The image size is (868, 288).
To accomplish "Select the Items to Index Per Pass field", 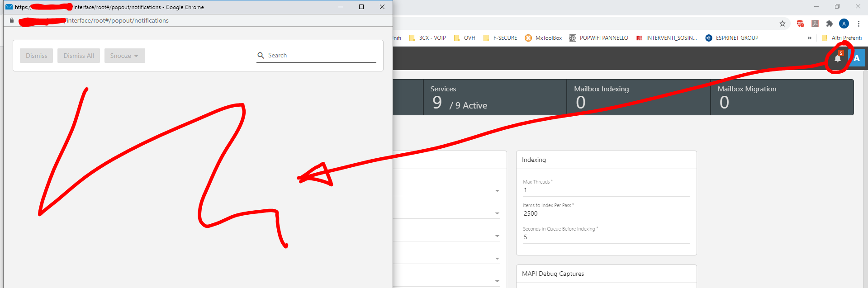I will coord(606,214).
